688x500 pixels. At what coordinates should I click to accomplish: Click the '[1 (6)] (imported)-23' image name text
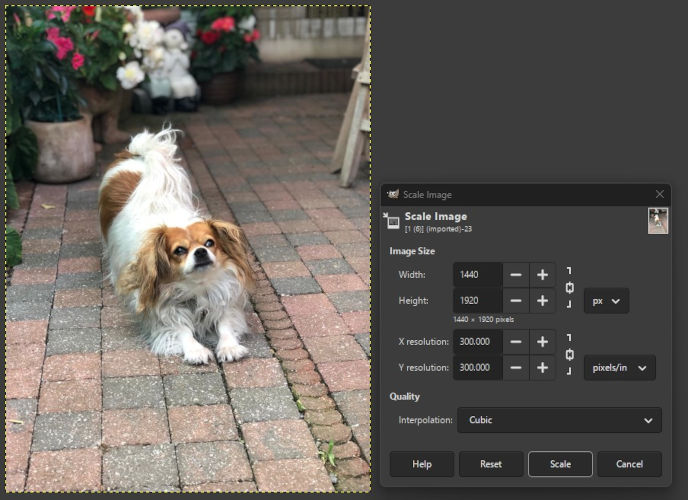438,229
